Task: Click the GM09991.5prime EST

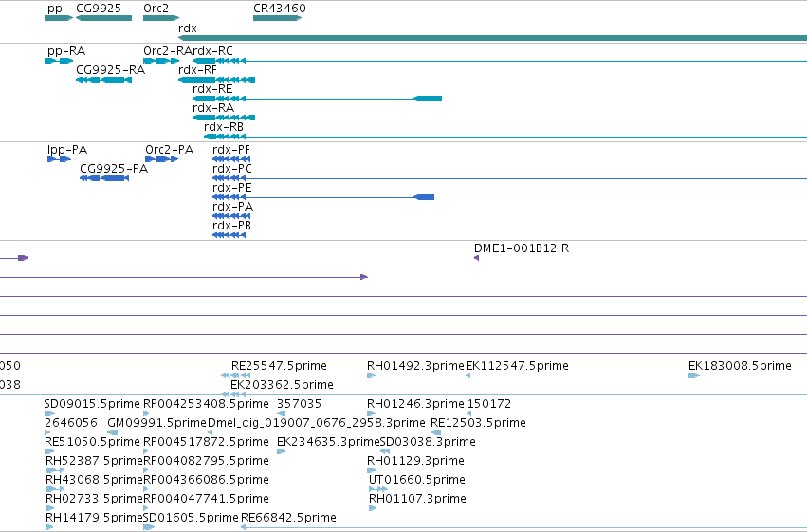Action: point(112,432)
